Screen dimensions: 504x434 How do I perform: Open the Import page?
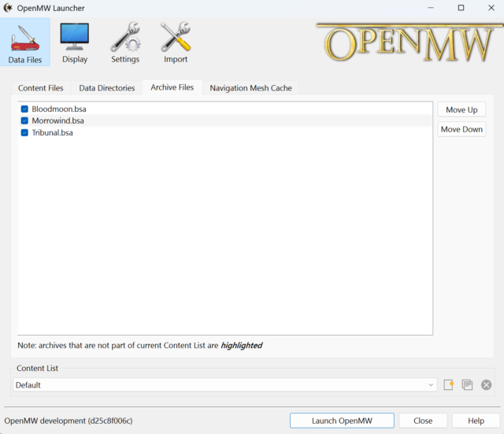coord(176,42)
